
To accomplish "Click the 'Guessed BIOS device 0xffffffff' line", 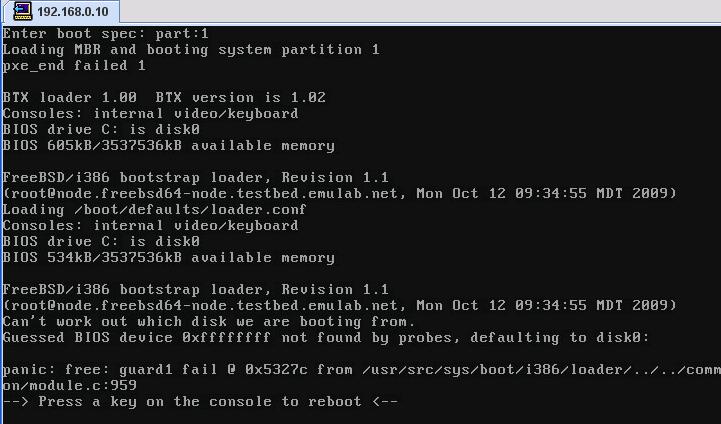I will click(x=326, y=338).
